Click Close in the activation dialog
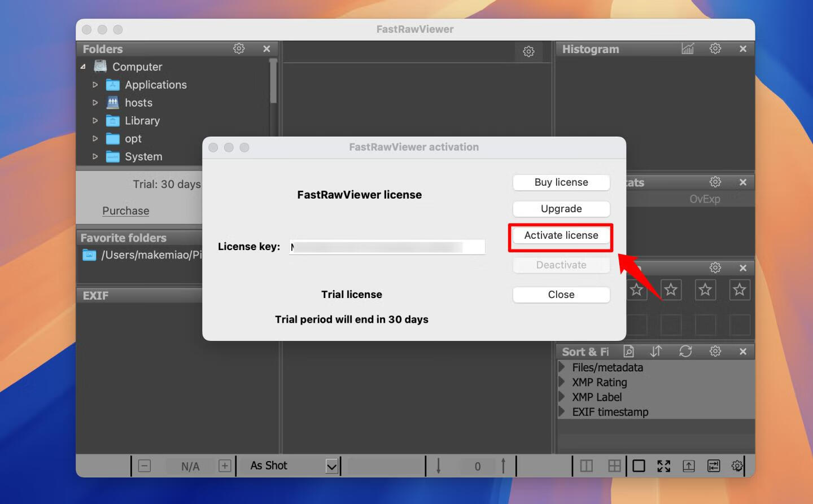Viewport: 813px width, 504px height. tap(561, 295)
